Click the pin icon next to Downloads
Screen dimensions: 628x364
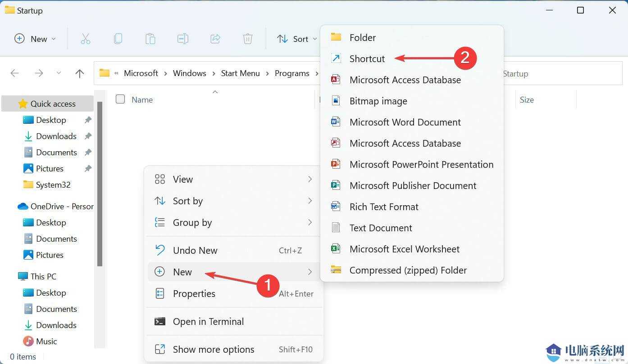pyautogui.click(x=88, y=136)
